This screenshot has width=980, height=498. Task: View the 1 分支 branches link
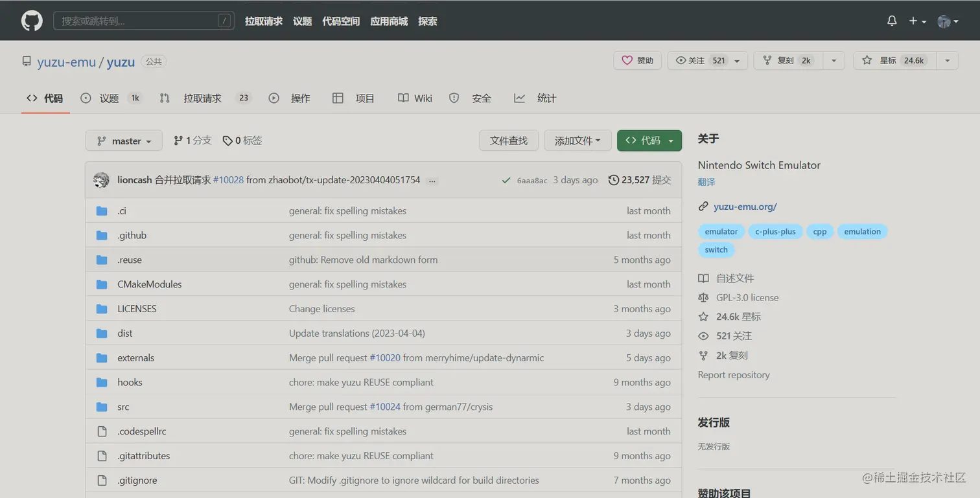point(192,141)
